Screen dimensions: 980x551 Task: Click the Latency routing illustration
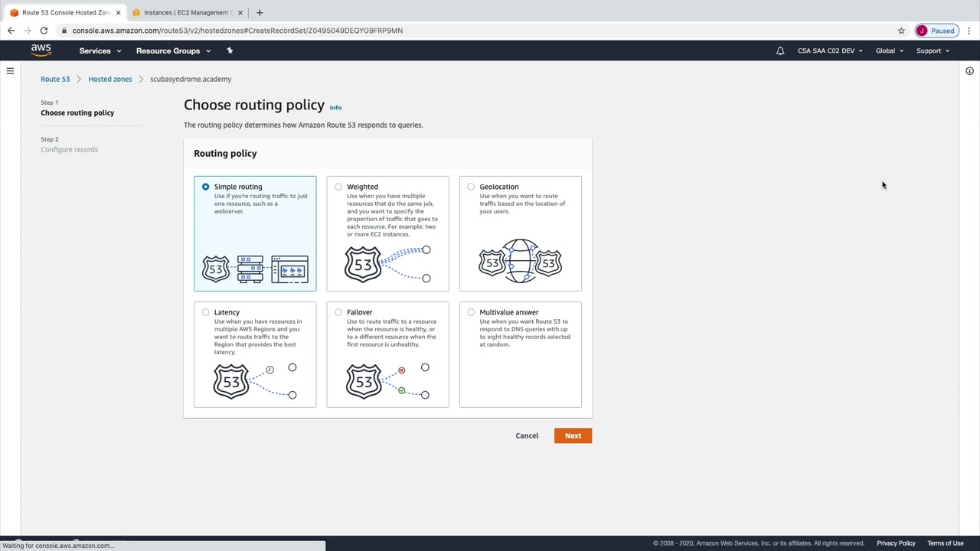[255, 380]
